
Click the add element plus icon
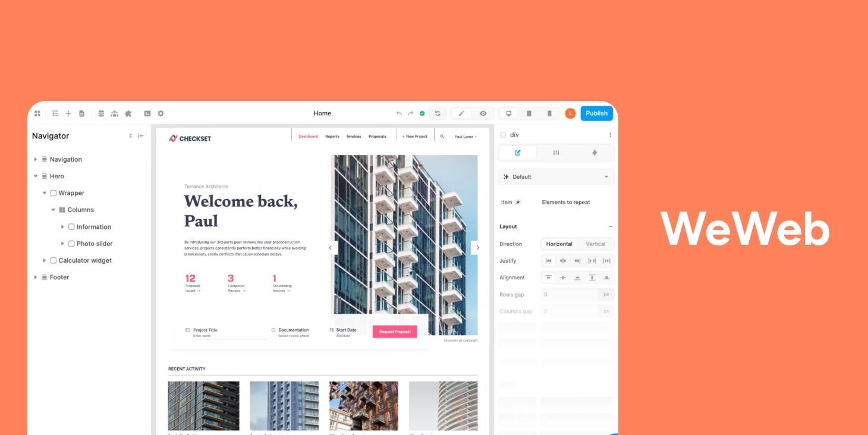point(68,113)
